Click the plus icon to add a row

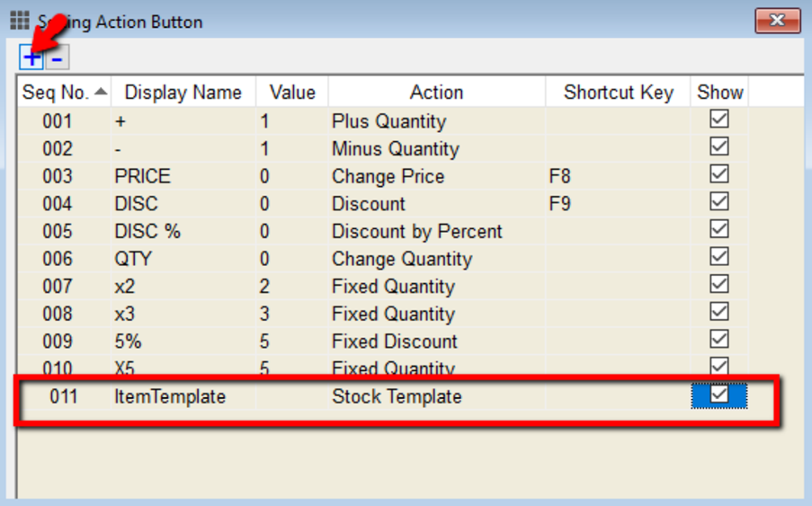coord(31,58)
